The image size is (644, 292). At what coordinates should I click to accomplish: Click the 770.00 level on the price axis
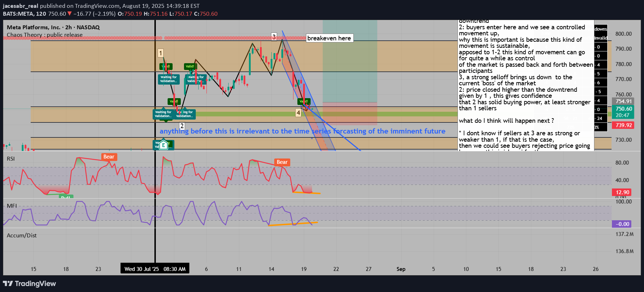pyautogui.click(x=623, y=79)
